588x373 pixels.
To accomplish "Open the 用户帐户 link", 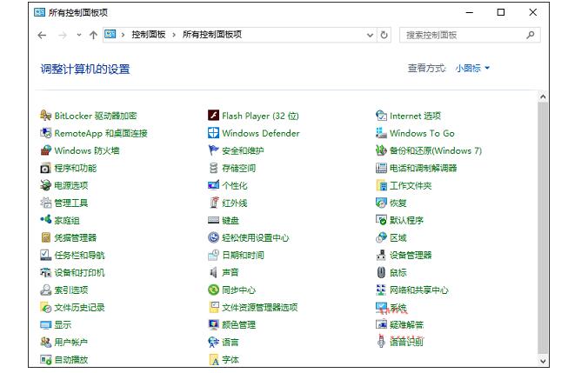I will (x=70, y=343).
